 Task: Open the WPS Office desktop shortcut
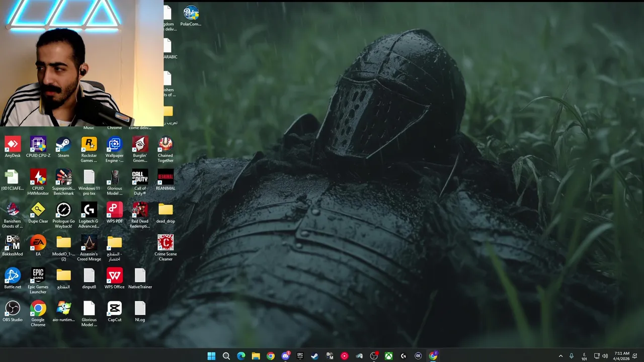pos(114,278)
